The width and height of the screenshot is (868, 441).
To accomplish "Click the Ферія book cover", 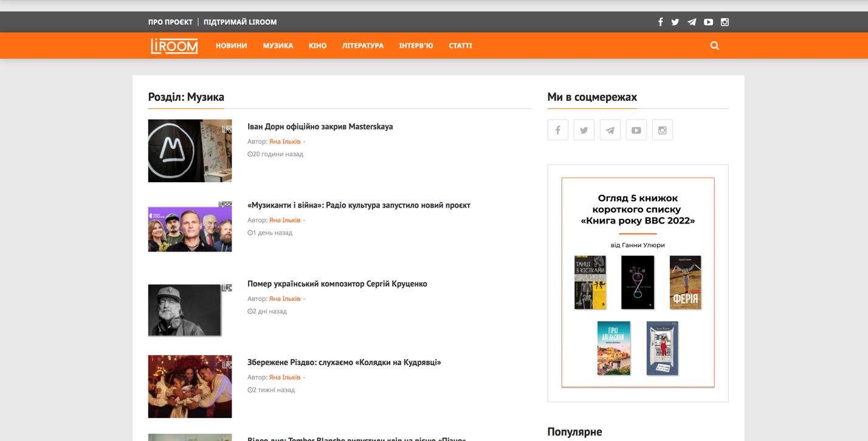I will coord(685,282).
